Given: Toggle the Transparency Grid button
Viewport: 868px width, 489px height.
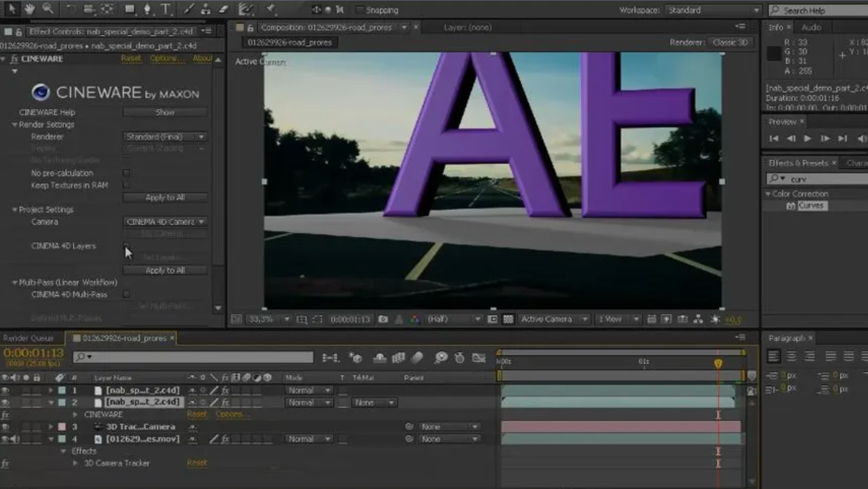Looking at the screenshot, I should (509, 319).
